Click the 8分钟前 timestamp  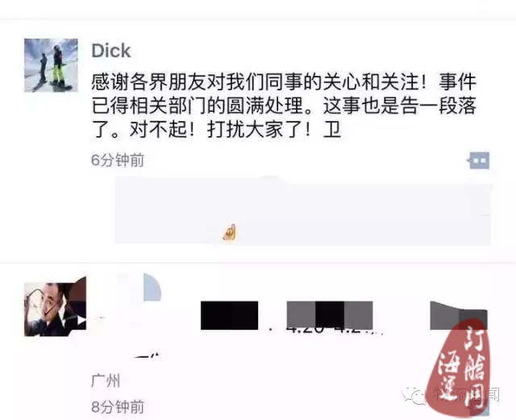tap(118, 407)
